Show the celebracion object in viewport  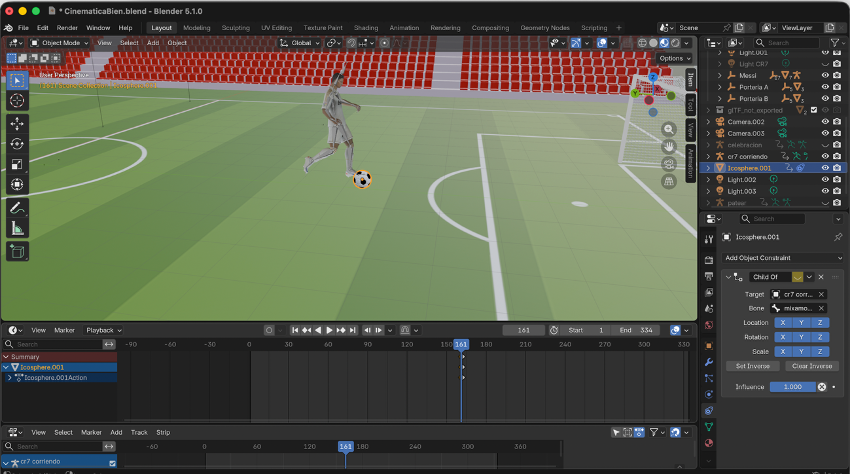pos(825,145)
